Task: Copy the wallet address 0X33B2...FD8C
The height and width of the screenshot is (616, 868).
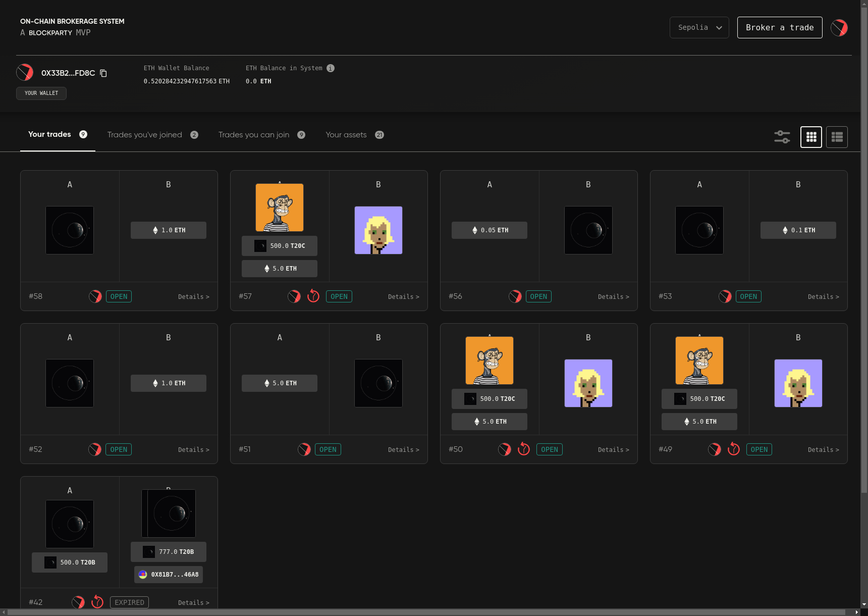Action: click(x=103, y=73)
